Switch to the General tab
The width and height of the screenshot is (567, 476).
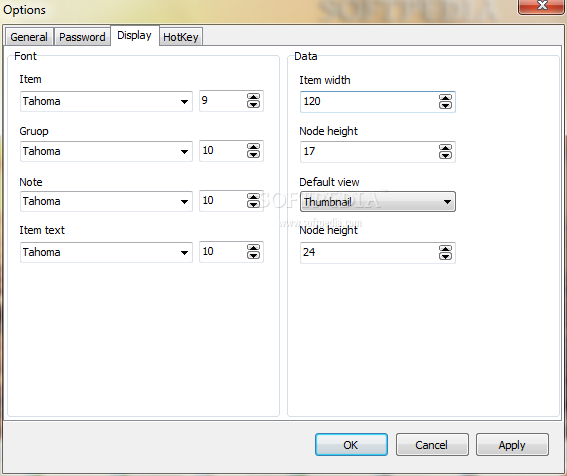coord(29,37)
